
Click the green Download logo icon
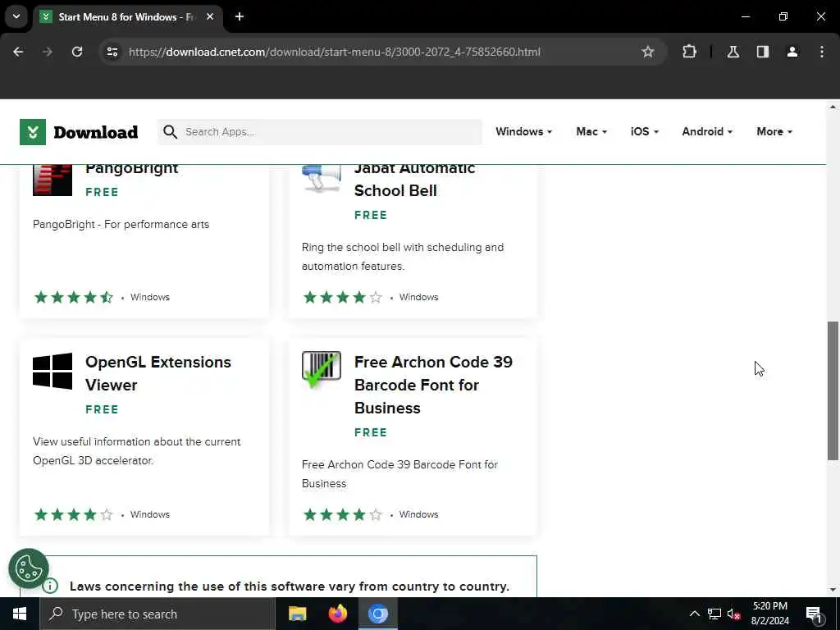(x=33, y=132)
